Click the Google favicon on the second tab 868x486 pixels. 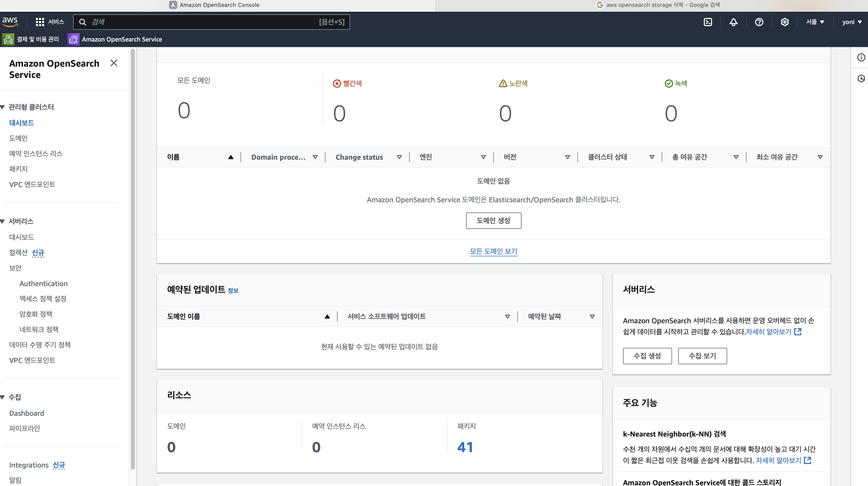click(600, 5)
